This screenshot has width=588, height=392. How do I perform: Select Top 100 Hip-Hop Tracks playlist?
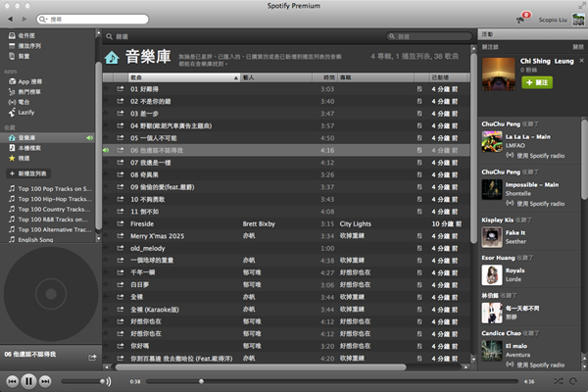pos(55,198)
